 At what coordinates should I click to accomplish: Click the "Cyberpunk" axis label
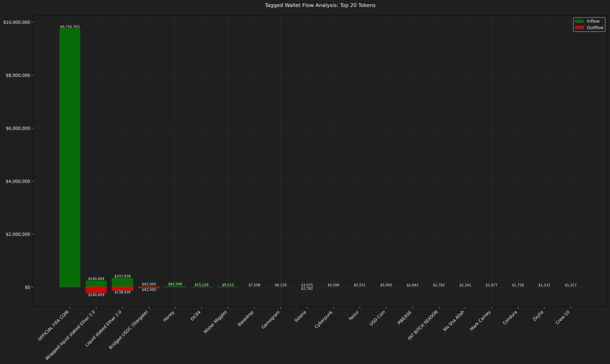click(x=325, y=319)
